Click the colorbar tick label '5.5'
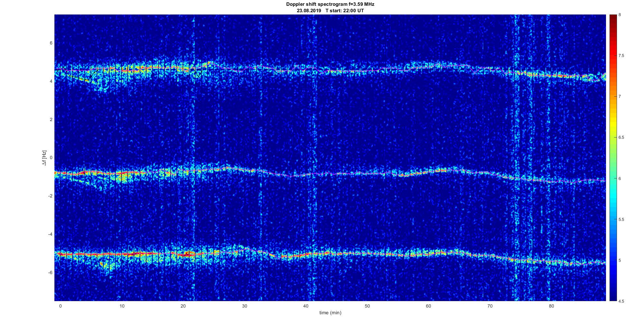 [621, 220]
